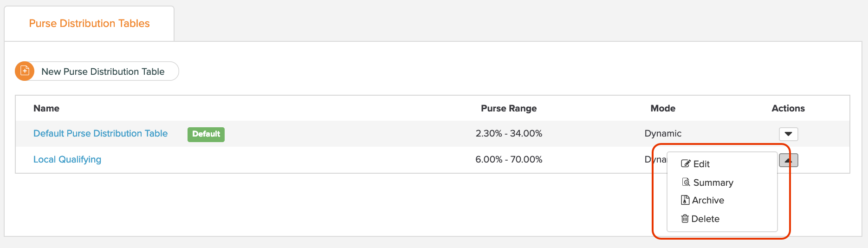Open actions dropdown for Default Purse Distribution Table
Screen dimensions: 868x248
pos(788,134)
